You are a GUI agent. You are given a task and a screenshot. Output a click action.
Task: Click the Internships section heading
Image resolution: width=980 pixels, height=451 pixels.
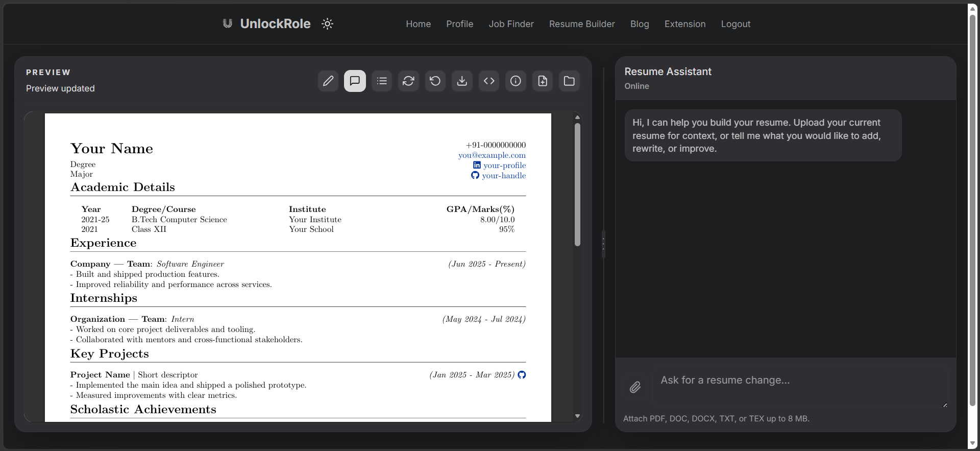click(104, 298)
